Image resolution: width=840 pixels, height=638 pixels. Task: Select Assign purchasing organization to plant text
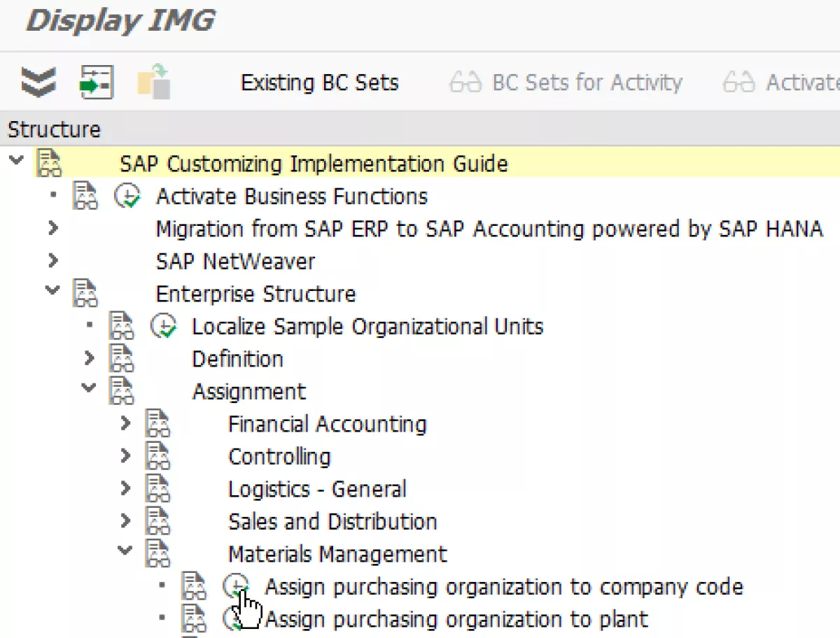[457, 619]
